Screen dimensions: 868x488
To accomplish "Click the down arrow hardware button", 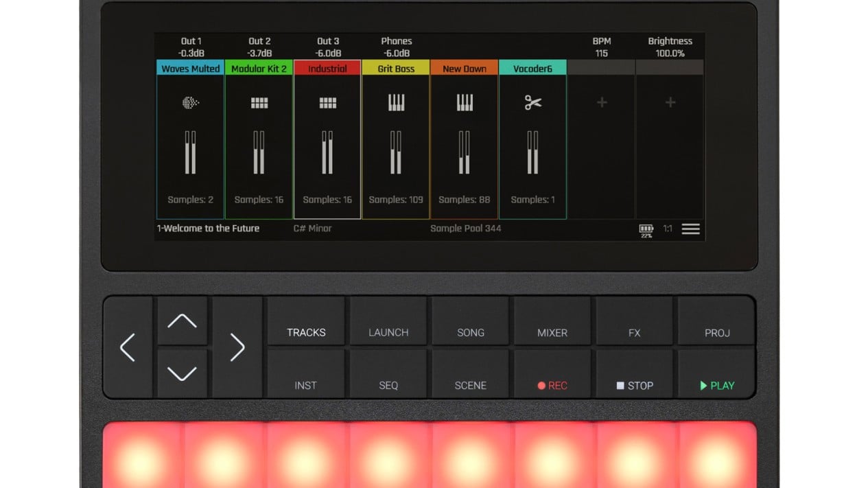I will 183,373.
